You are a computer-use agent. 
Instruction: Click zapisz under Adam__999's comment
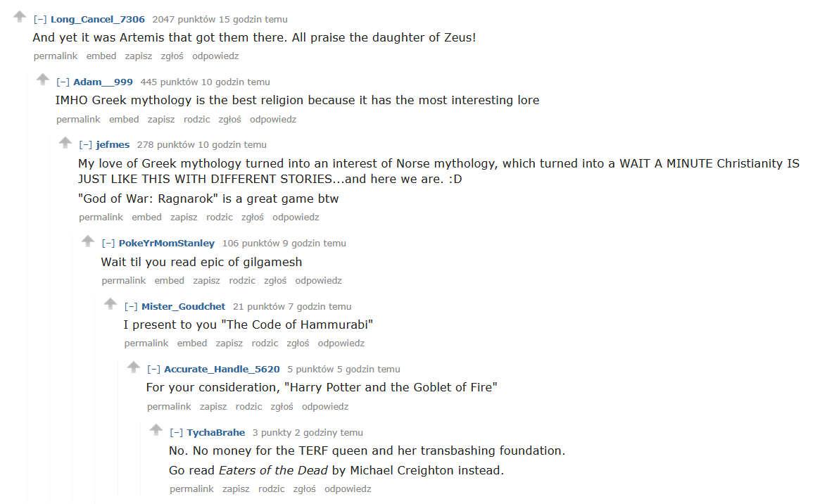pyautogui.click(x=161, y=120)
